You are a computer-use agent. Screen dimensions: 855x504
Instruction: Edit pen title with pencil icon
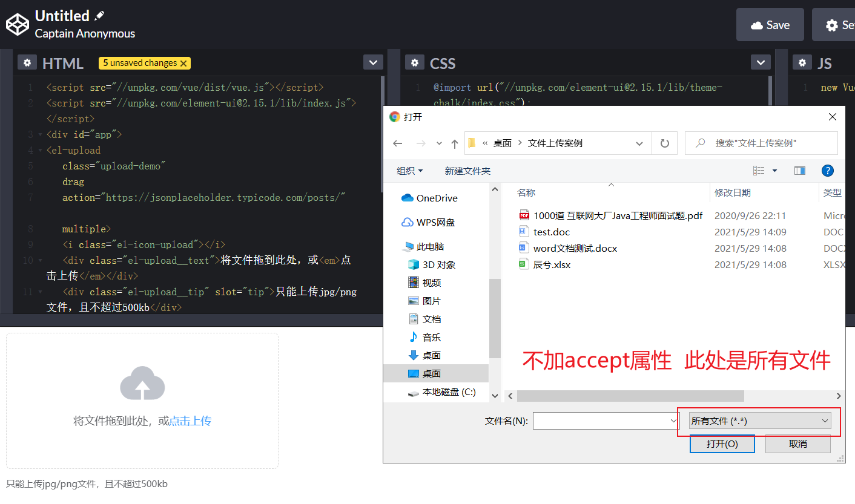pos(100,16)
